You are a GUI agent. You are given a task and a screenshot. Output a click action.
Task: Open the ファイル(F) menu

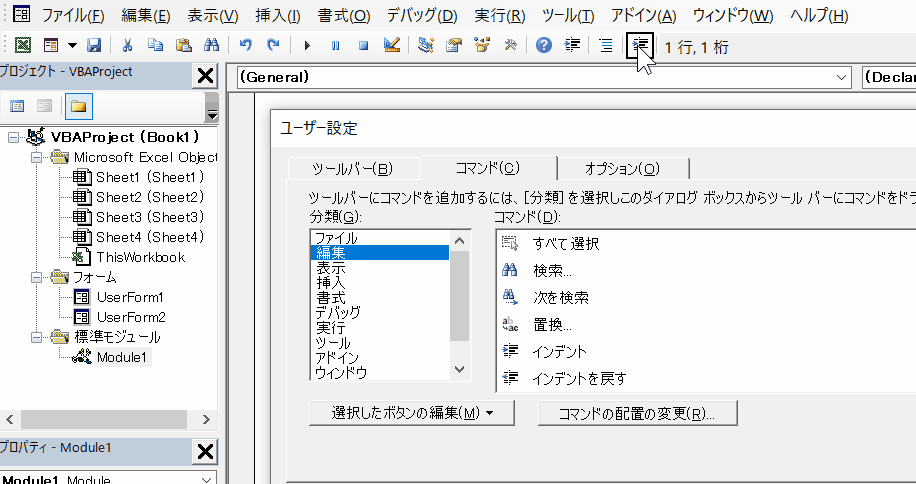pyautogui.click(x=73, y=16)
